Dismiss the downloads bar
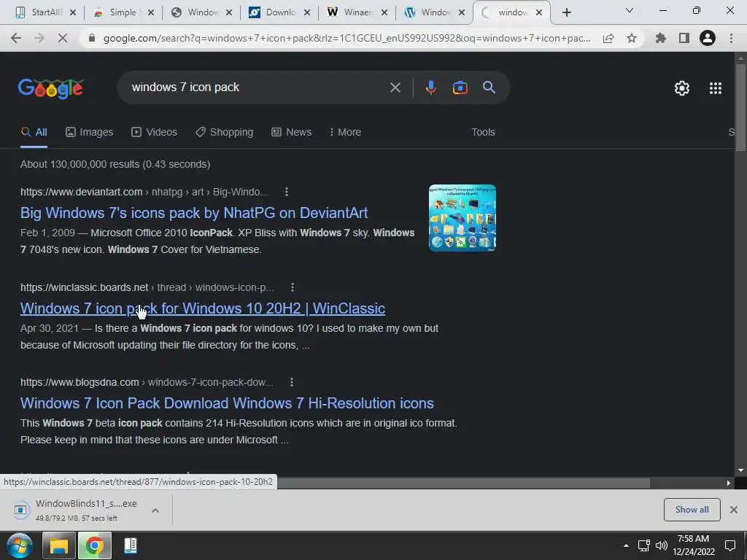The image size is (747, 560). click(734, 510)
